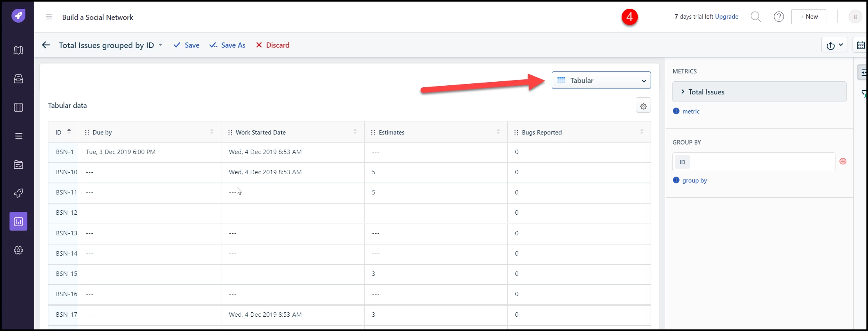868x331 pixels.
Task: Sort table by ID column arrow
Action: (x=69, y=131)
